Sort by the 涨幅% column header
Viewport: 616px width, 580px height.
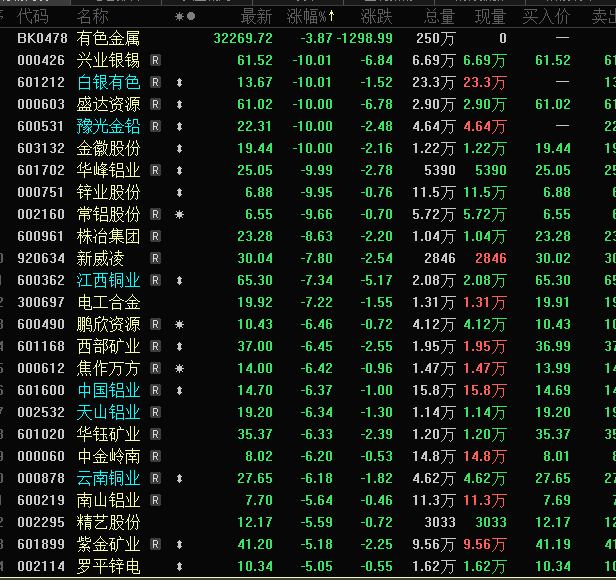point(312,16)
